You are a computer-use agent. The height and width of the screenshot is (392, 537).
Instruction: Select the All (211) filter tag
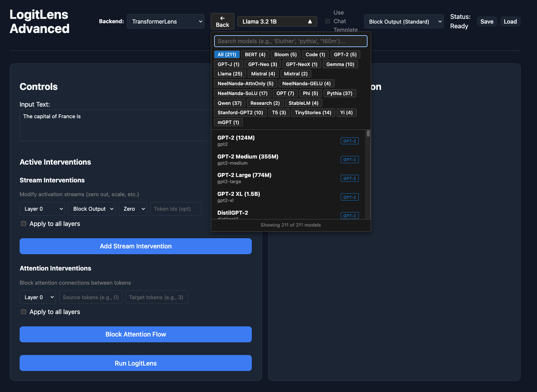click(227, 54)
